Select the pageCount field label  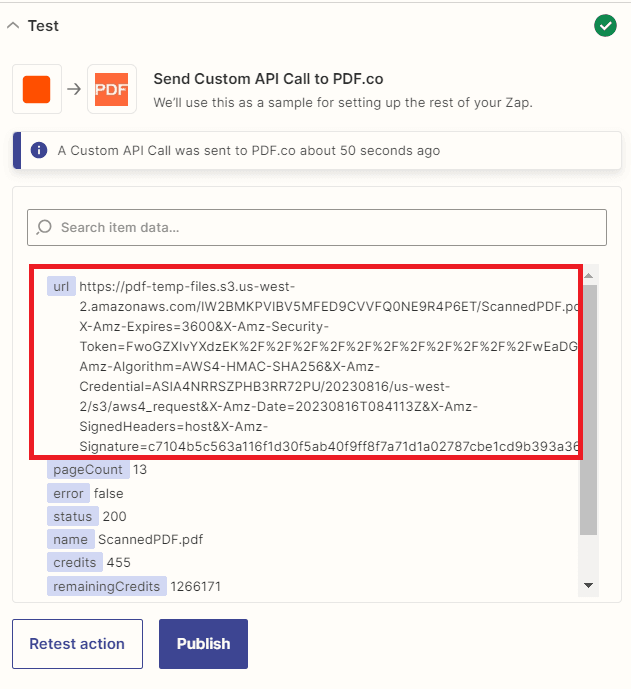coord(88,470)
